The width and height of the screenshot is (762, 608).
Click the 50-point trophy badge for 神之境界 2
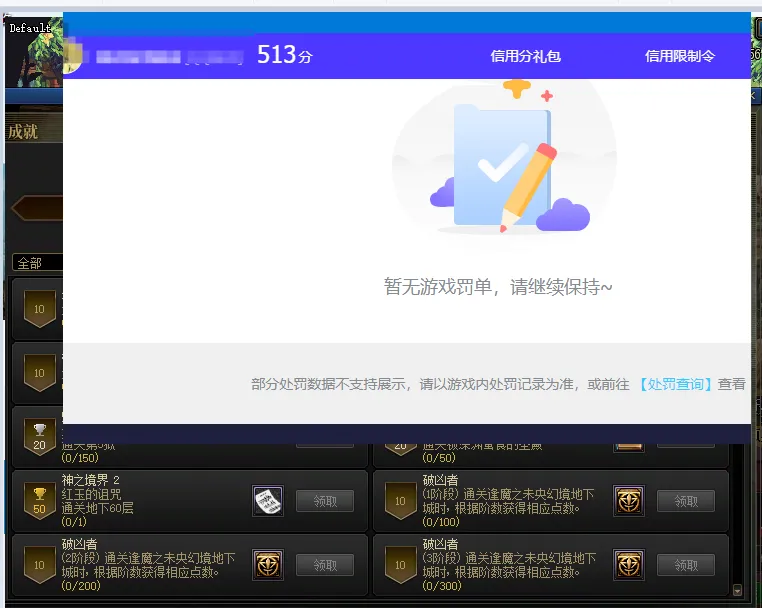39,502
